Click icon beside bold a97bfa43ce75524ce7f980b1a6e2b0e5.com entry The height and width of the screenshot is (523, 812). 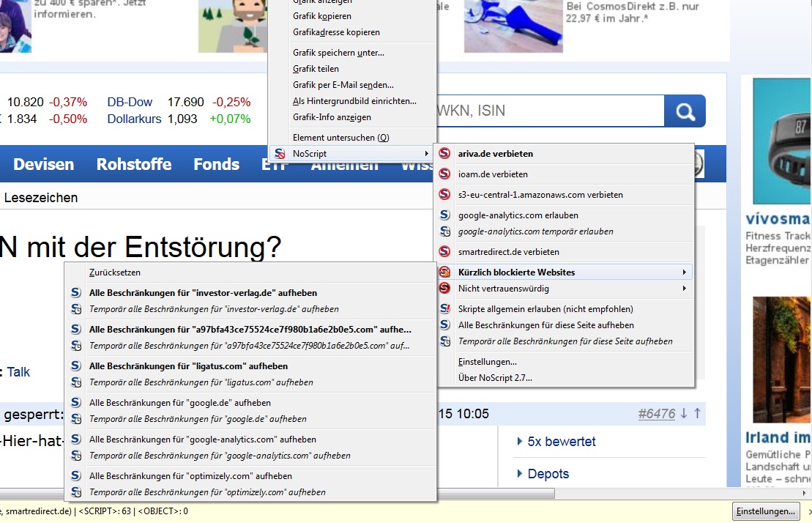pos(75,330)
